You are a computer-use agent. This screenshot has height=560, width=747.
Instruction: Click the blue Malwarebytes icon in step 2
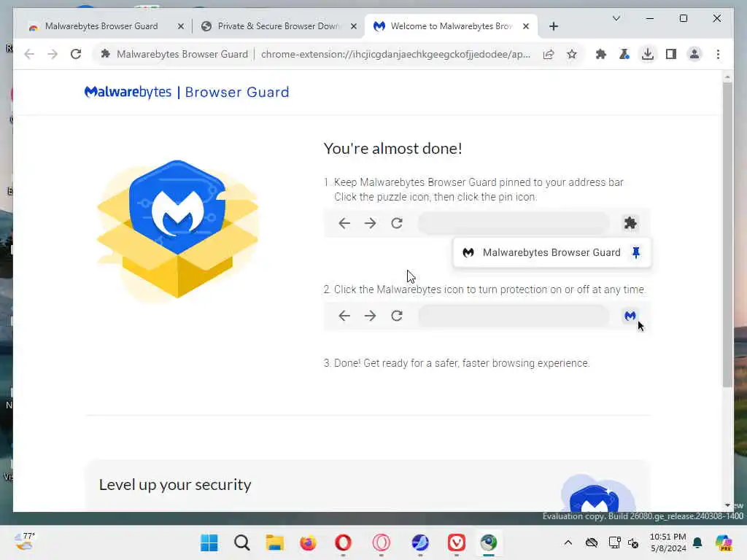coord(630,316)
